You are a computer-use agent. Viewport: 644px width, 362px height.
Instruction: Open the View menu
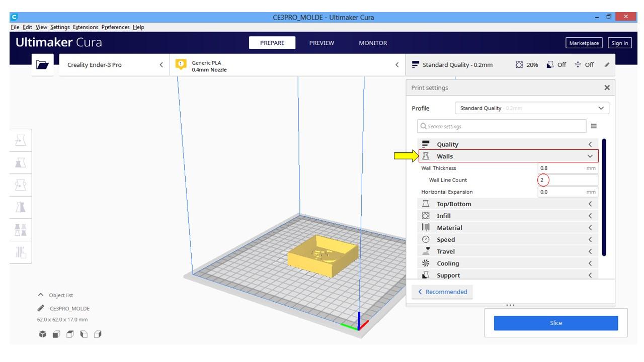click(x=42, y=27)
